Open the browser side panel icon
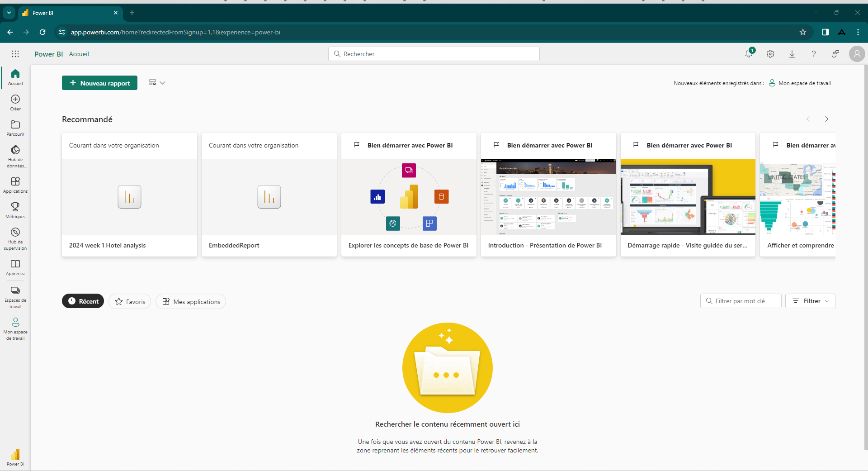 826,32
